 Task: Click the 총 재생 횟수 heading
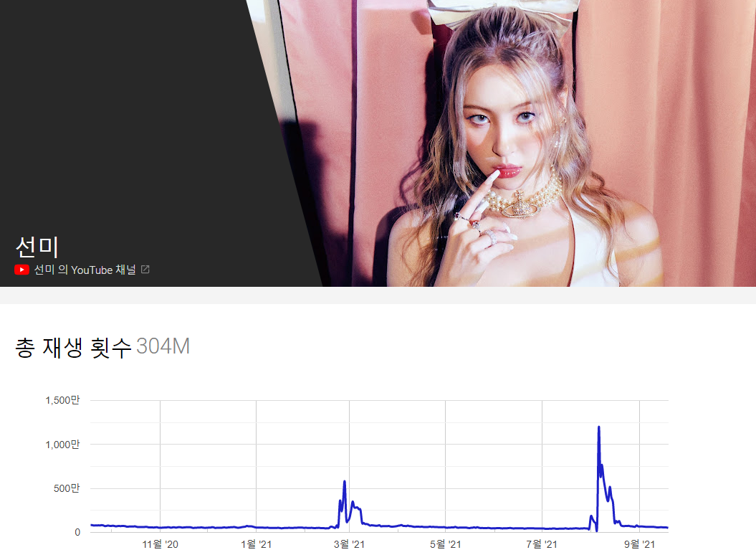73,347
